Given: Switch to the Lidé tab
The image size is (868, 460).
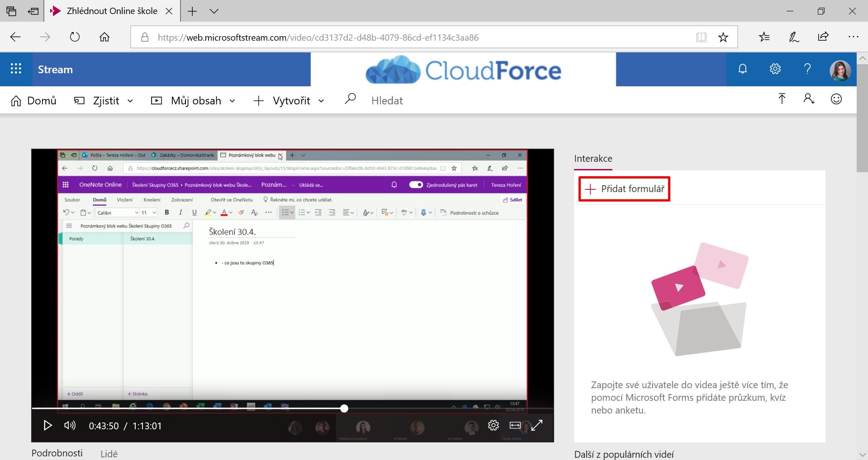Looking at the screenshot, I should click(x=109, y=453).
